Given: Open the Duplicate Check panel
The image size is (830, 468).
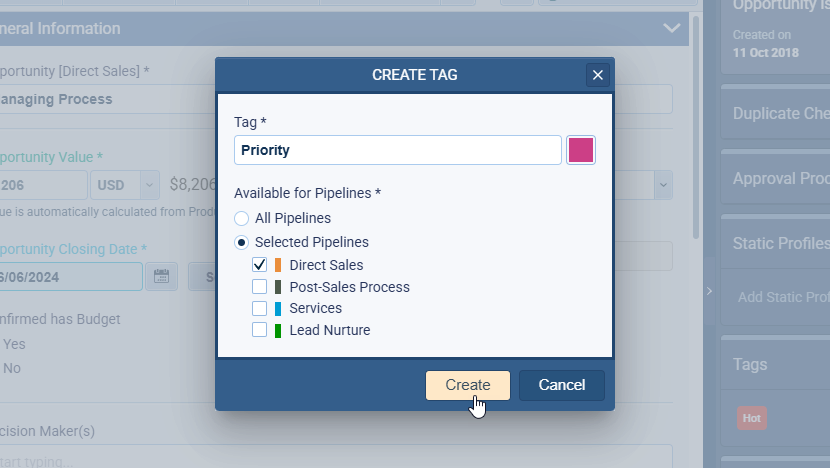Looking at the screenshot, I should tap(780, 114).
